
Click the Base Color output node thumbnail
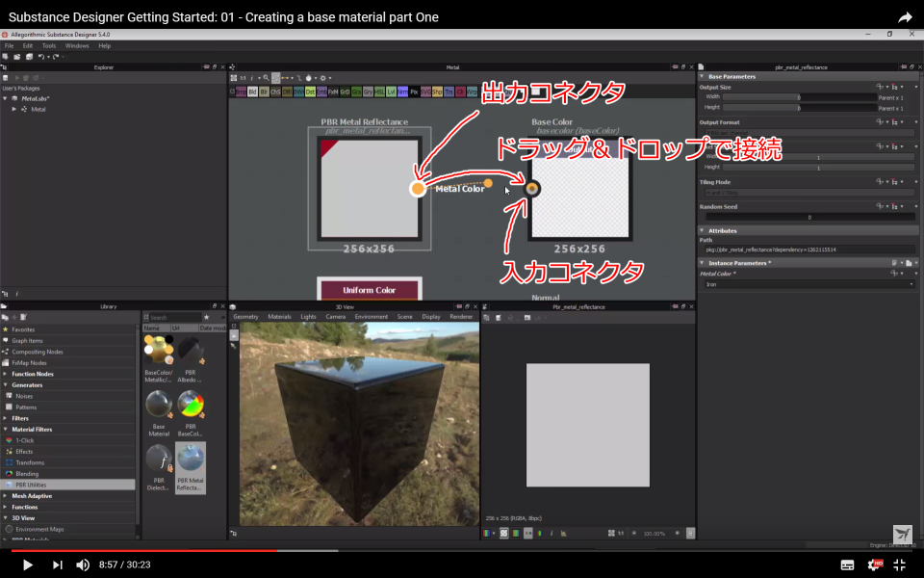tap(580, 189)
